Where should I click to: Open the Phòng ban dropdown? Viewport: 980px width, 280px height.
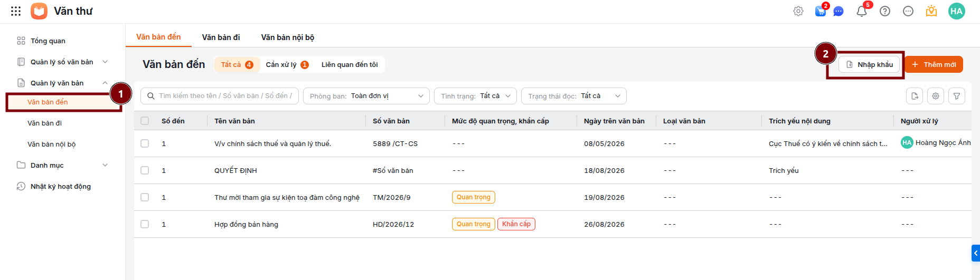(366, 96)
